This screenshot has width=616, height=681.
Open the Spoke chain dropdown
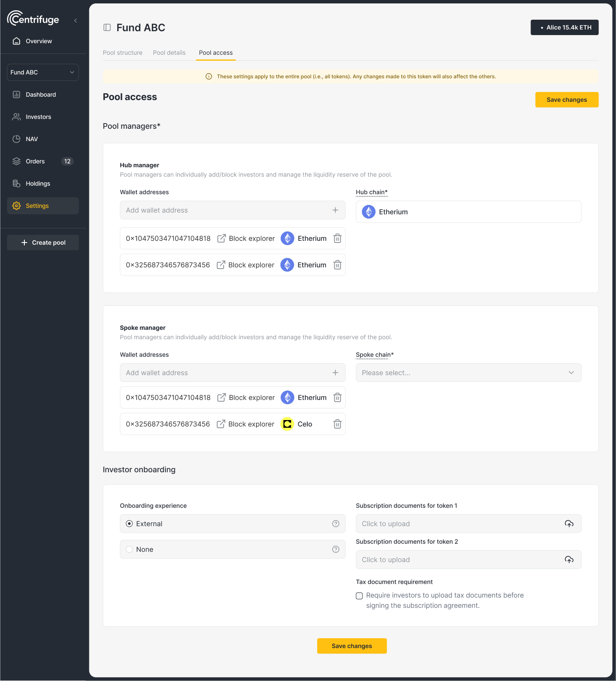point(468,373)
